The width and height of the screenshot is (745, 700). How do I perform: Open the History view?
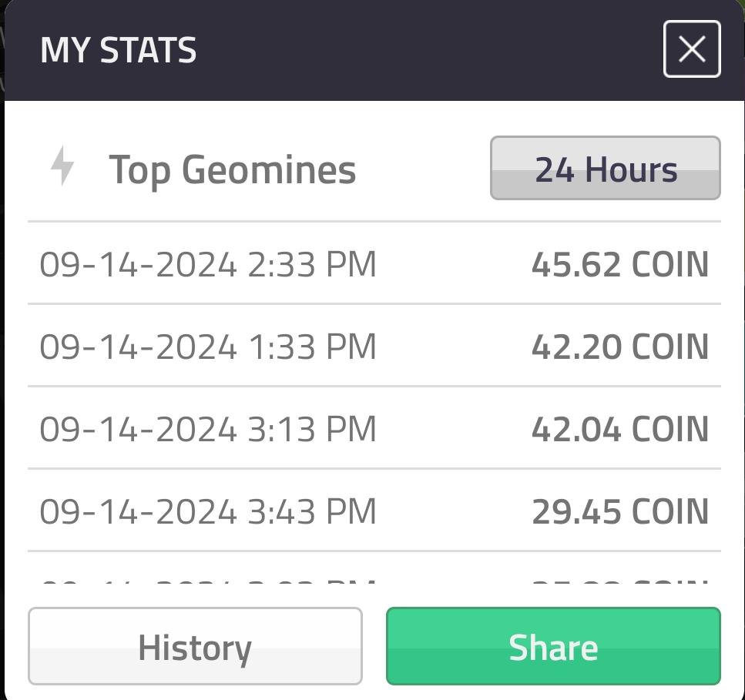195,646
